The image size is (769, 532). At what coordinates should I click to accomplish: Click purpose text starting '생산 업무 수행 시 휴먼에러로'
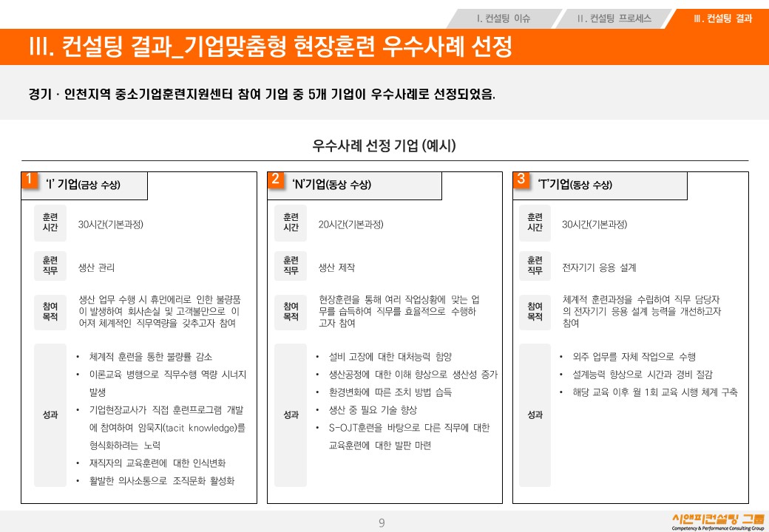click(x=160, y=312)
